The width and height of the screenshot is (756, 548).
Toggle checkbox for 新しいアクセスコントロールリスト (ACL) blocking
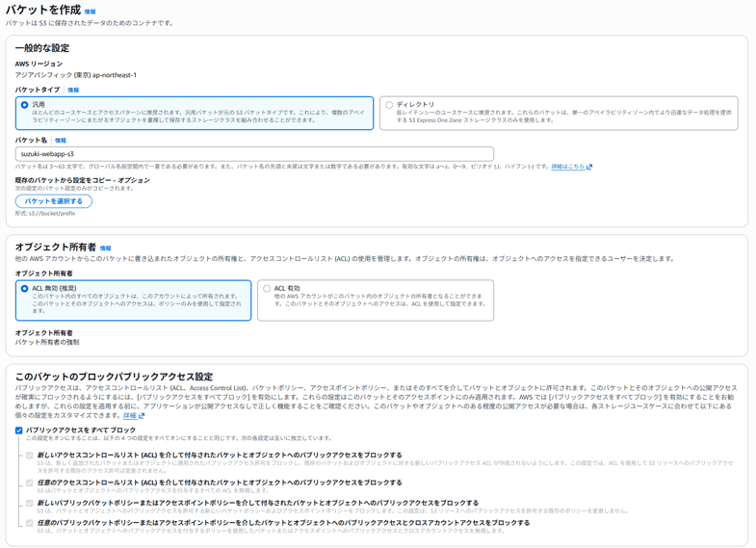pos(30,455)
